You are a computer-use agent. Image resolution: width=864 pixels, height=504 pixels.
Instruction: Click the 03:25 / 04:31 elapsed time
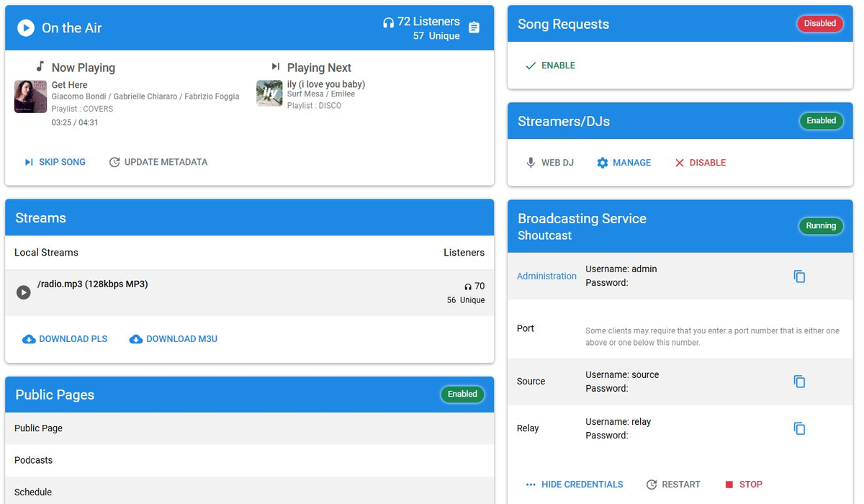(x=75, y=122)
